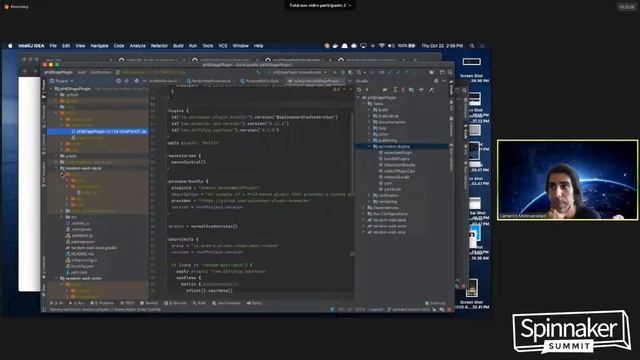
Task: Click Gradle expand all icon
Action: click(395, 89)
